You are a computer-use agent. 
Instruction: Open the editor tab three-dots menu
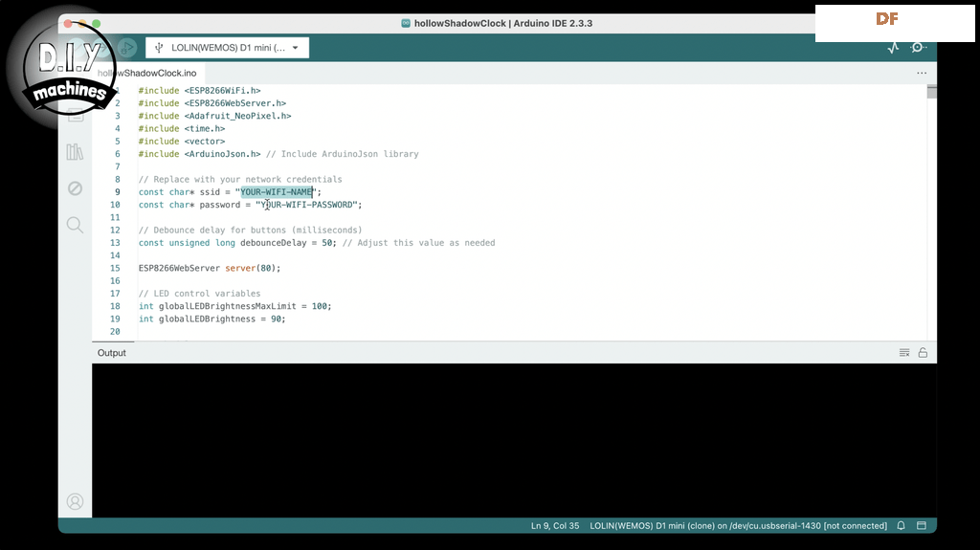pyautogui.click(x=922, y=73)
